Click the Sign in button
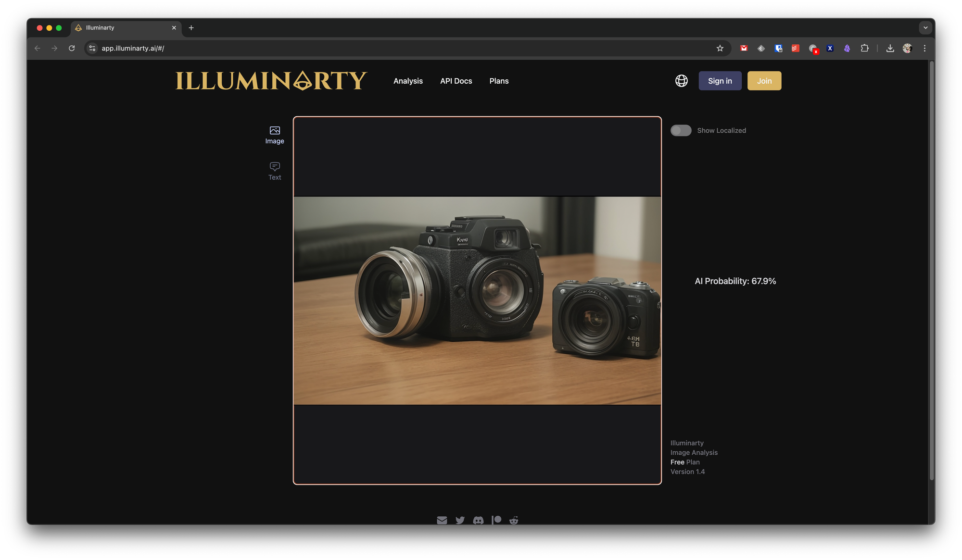Screen dimensions: 962x560 tap(720, 81)
